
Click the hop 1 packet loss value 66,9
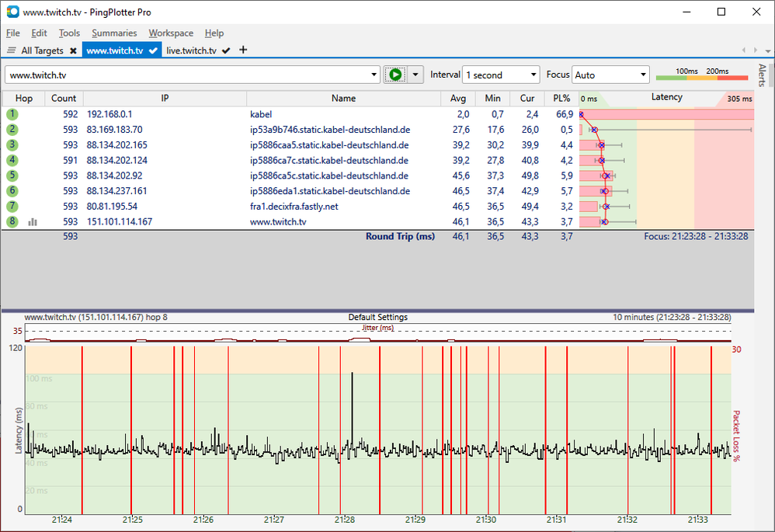[565, 114]
